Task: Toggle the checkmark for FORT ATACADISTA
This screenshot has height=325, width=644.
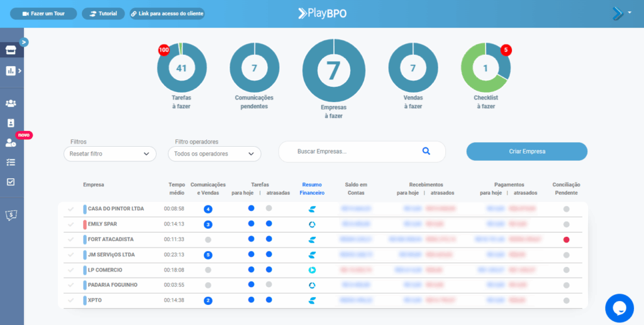Action: [71, 239]
